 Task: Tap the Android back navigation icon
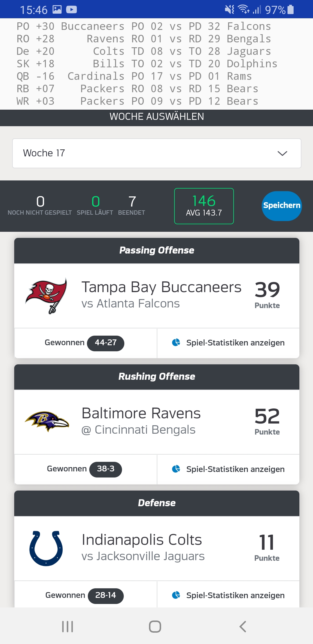pyautogui.click(x=243, y=627)
